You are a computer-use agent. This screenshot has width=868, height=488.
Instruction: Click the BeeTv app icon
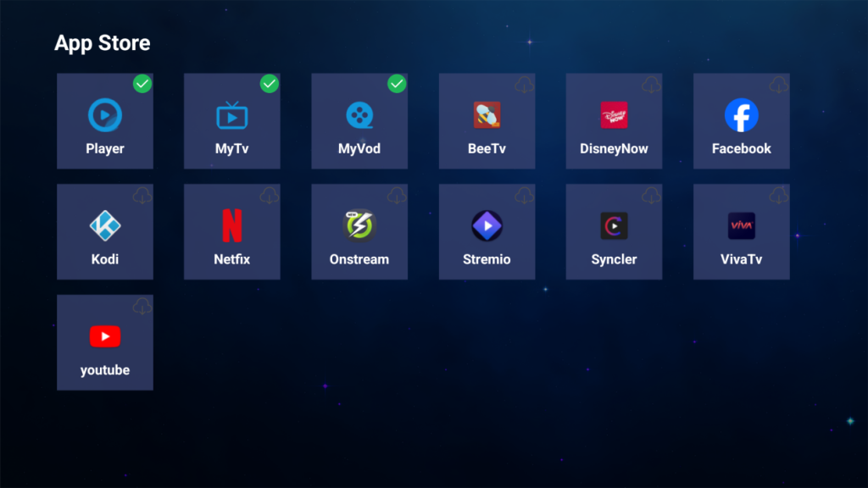(x=487, y=115)
